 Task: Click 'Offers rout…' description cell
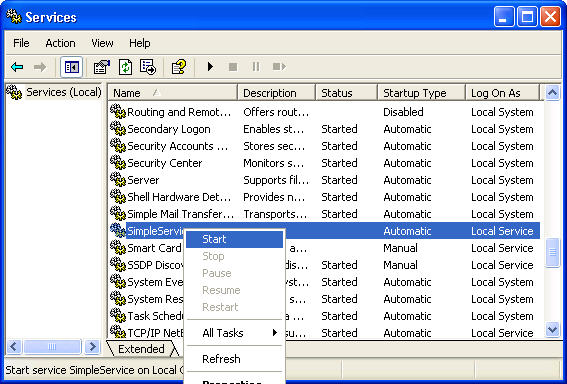pos(276,112)
